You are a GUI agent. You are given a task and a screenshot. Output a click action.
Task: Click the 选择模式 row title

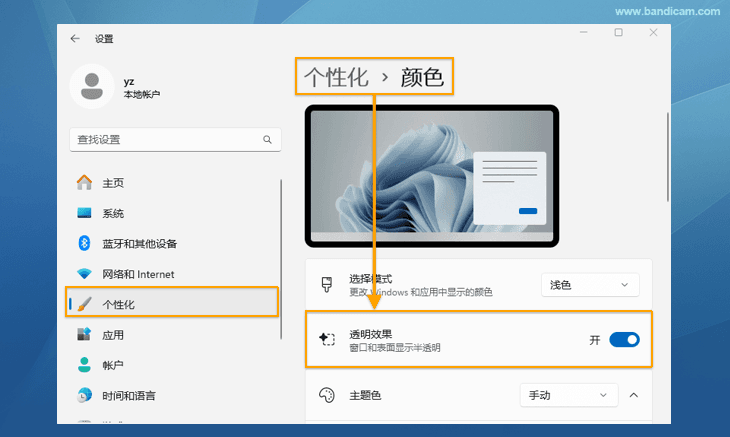point(371,279)
